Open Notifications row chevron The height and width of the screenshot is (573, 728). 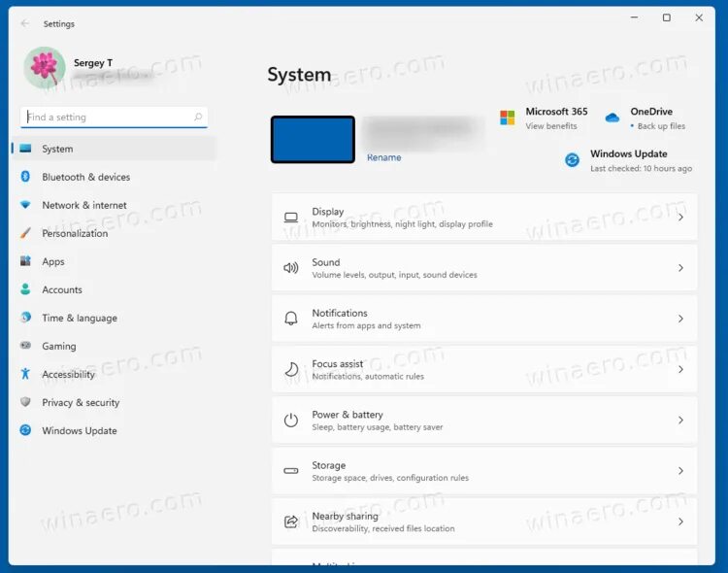pyautogui.click(x=680, y=319)
